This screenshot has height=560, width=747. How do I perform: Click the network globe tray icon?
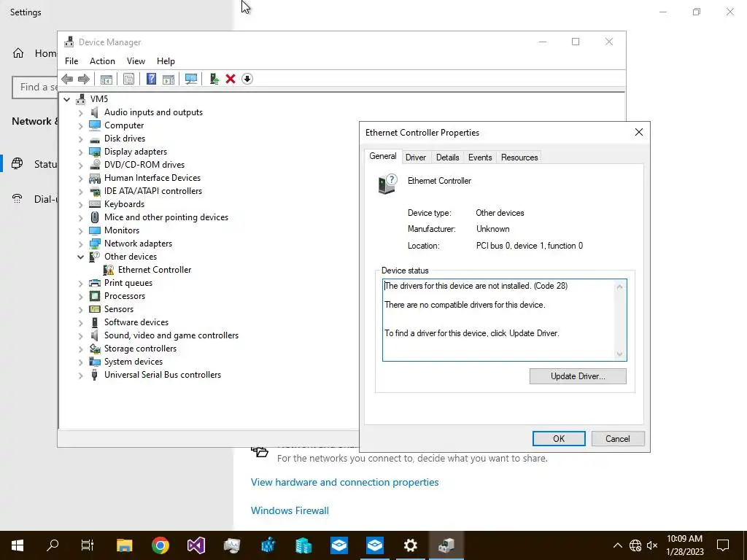635,545
